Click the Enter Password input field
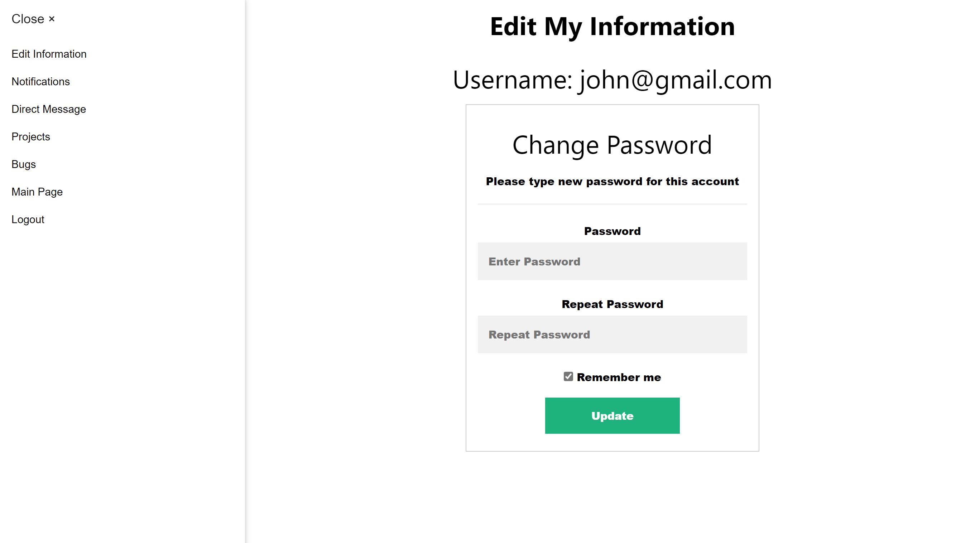 pyautogui.click(x=612, y=261)
